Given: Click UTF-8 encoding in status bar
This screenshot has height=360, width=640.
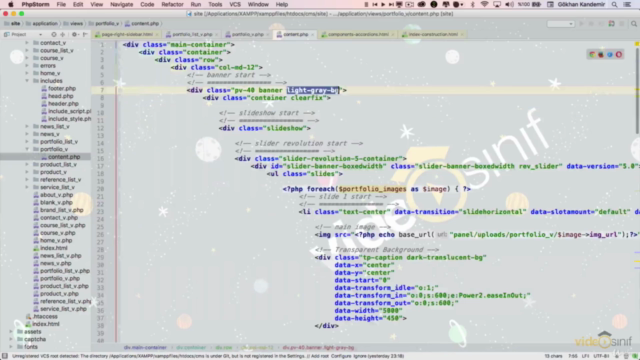Looking at the screenshot, I should point(601,356).
